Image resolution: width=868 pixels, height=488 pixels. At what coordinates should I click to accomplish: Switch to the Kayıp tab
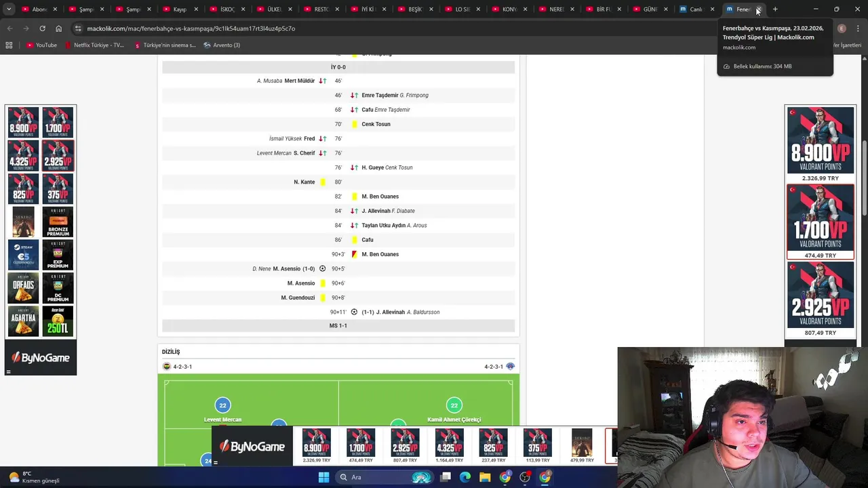pos(180,9)
